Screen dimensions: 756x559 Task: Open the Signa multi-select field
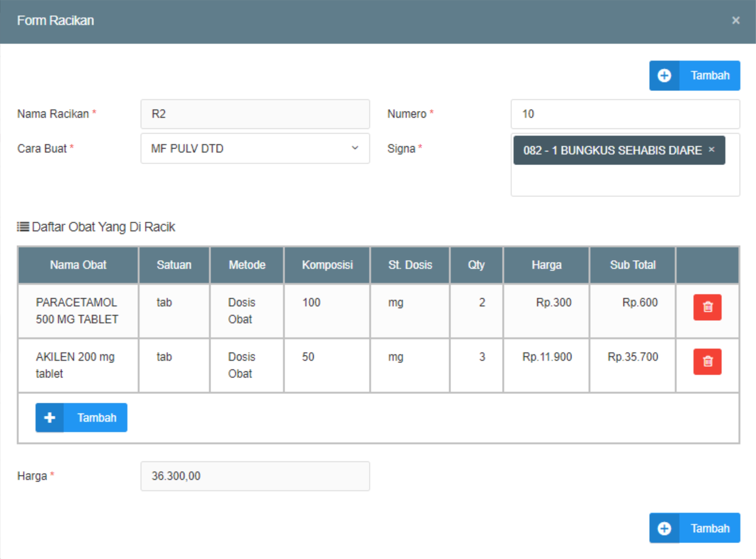click(625, 181)
